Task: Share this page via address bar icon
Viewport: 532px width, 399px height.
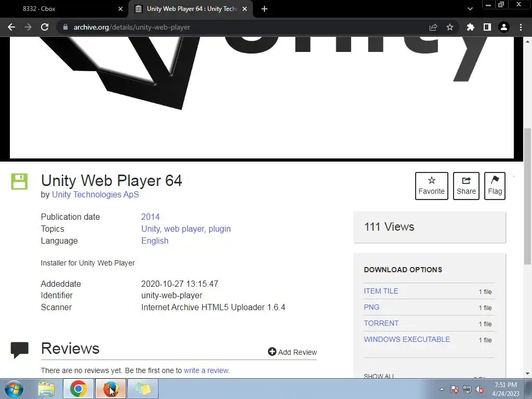Action: coord(433,27)
